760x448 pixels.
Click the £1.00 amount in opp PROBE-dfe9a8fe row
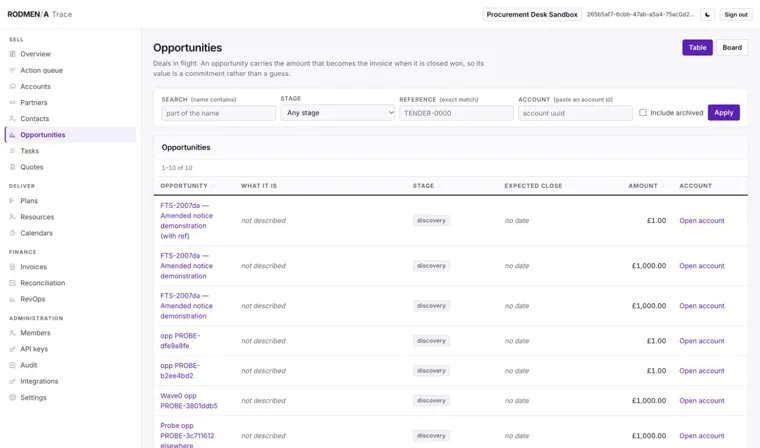656,341
